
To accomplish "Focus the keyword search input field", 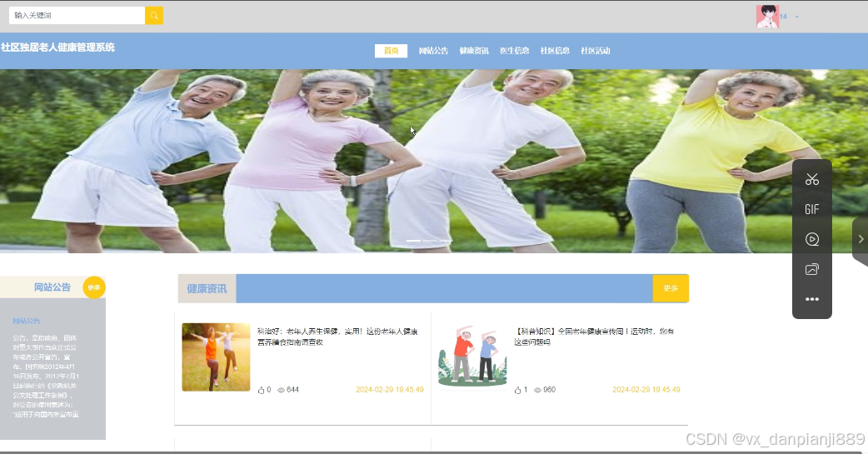I will coord(77,16).
